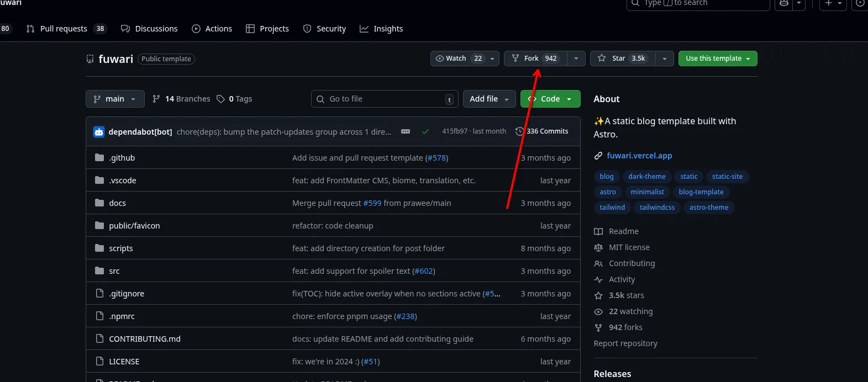Viewport: 868px width, 382px height.
Task: Open the fork options dropdown arrow
Action: [x=576, y=59]
